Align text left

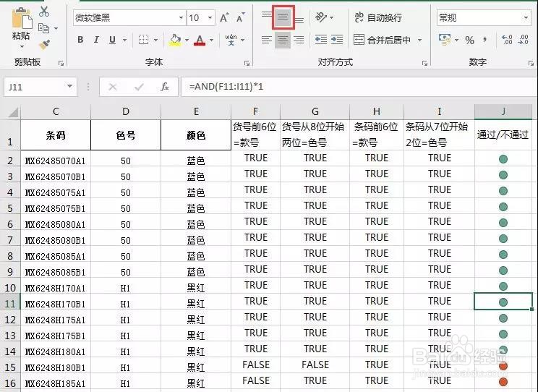[267, 41]
